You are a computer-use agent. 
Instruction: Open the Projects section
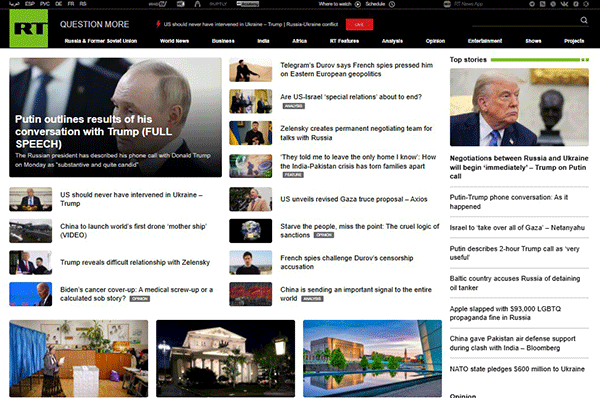574,41
